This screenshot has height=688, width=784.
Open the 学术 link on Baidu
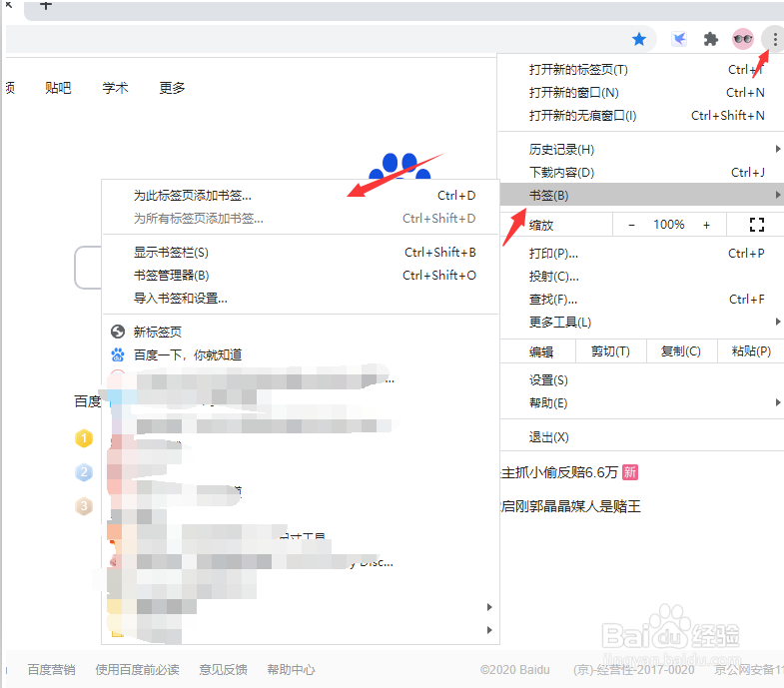115,88
